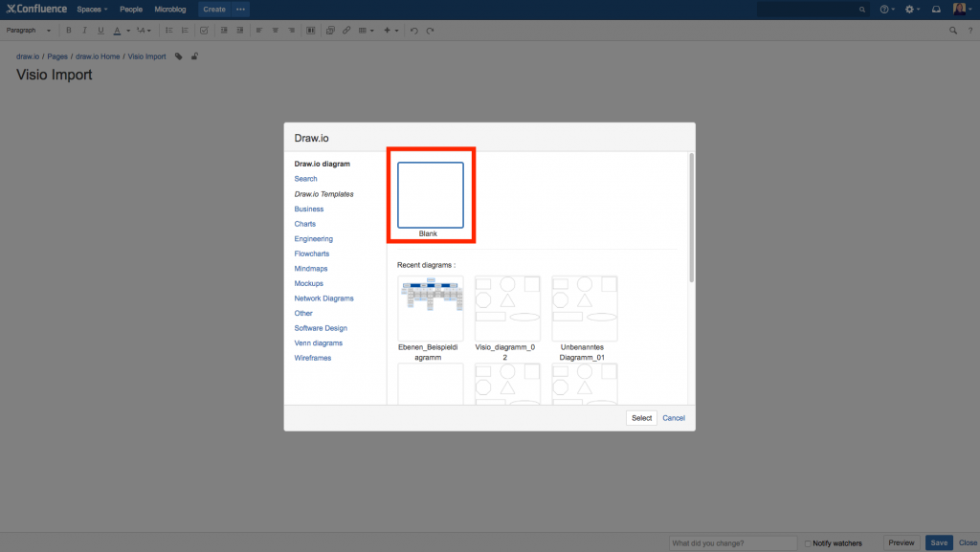Toggle underline formatting
Viewport: 980px width, 552px height.
click(100, 30)
